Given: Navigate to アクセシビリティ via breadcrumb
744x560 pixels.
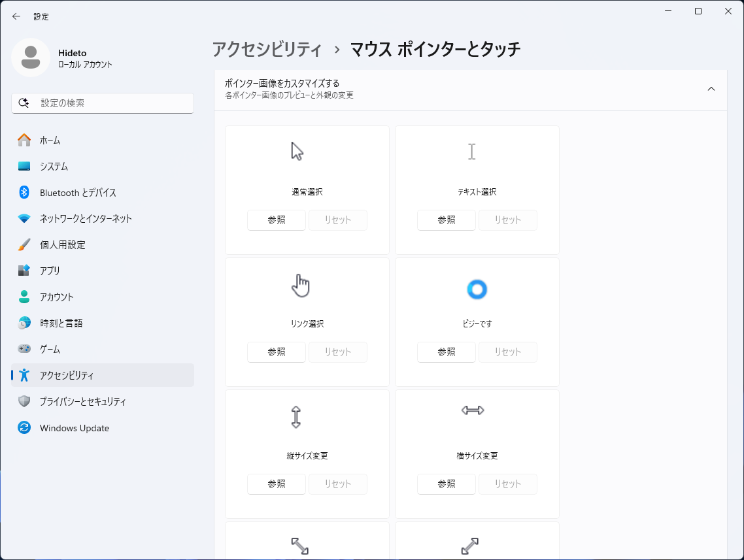Looking at the screenshot, I should tap(263, 48).
